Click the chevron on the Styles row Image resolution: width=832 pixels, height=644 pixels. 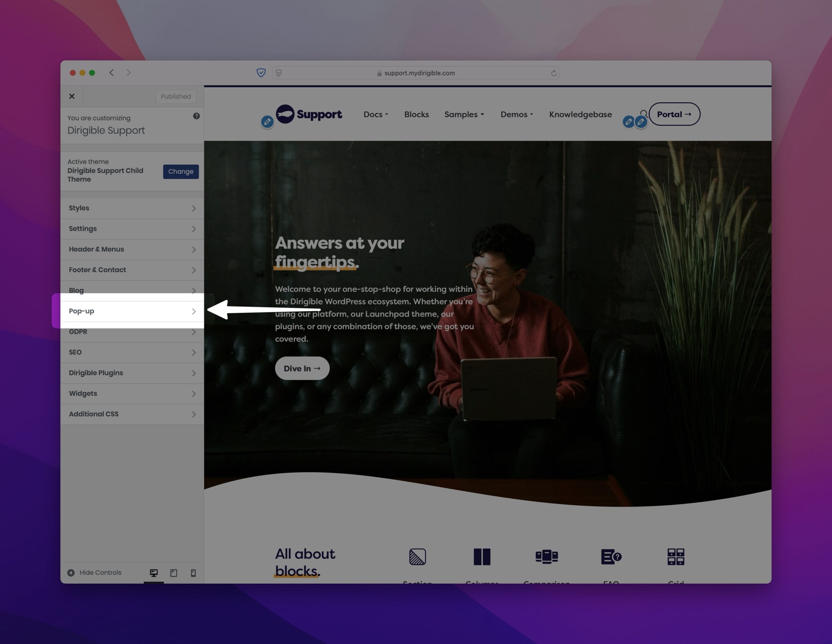pos(193,208)
